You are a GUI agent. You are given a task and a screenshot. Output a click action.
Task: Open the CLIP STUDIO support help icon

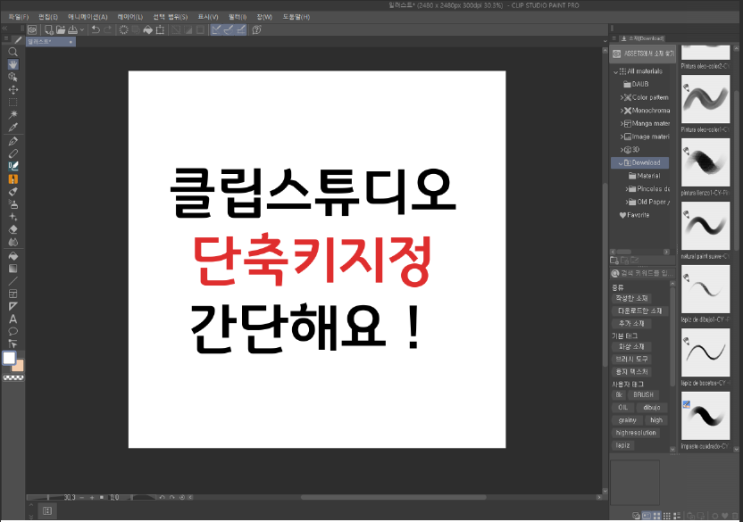pos(257,30)
